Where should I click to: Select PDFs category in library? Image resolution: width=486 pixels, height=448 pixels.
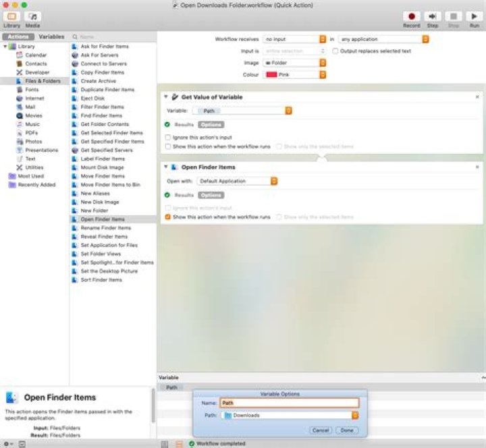click(31, 133)
